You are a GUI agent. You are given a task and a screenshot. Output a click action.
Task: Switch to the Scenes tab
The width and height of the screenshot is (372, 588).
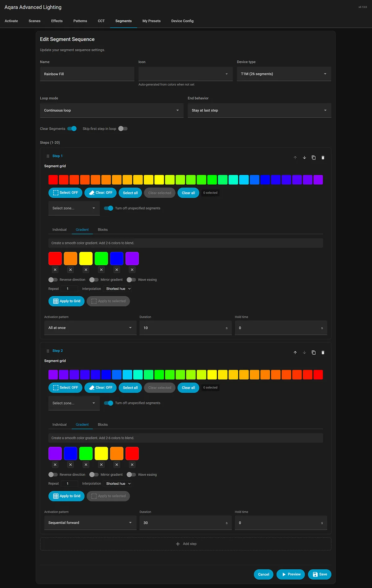pos(34,21)
